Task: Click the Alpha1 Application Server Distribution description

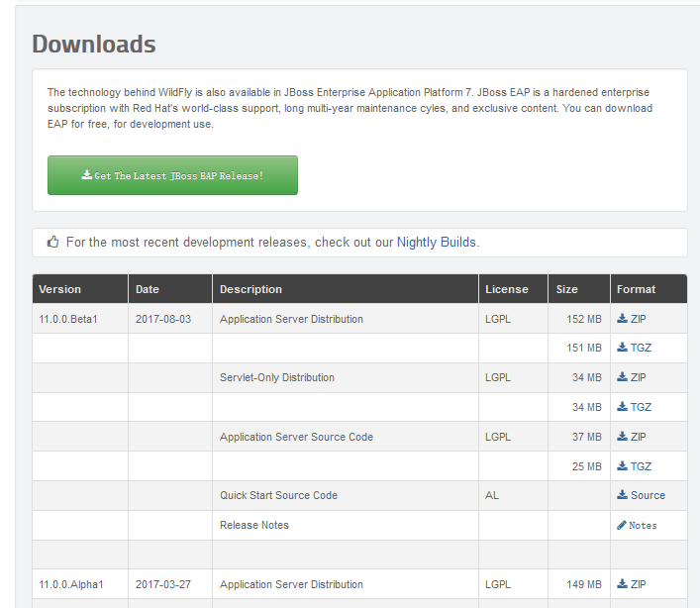Action: tap(291, 584)
